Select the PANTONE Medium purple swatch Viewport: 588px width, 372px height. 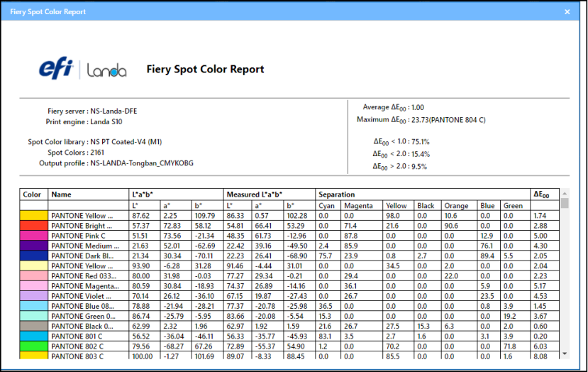click(33, 246)
